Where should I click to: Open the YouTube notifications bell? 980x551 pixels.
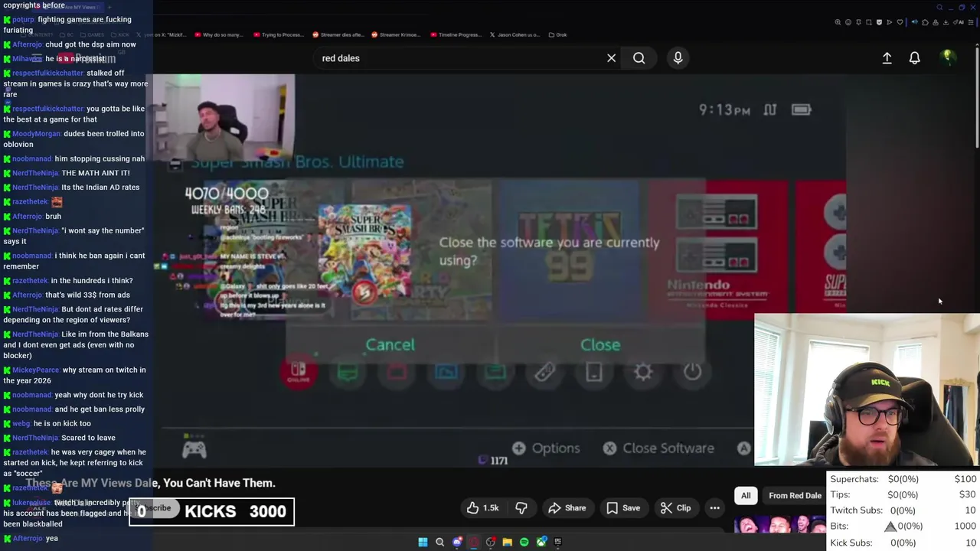(x=914, y=58)
